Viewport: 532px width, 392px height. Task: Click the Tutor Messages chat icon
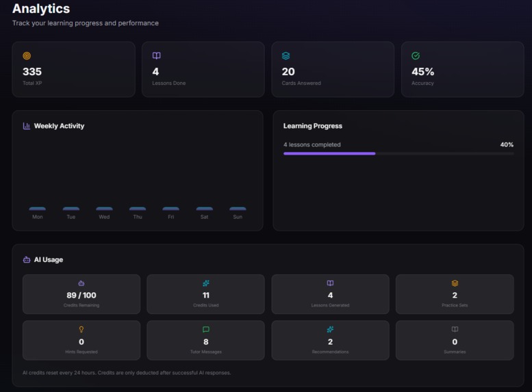[x=206, y=329]
